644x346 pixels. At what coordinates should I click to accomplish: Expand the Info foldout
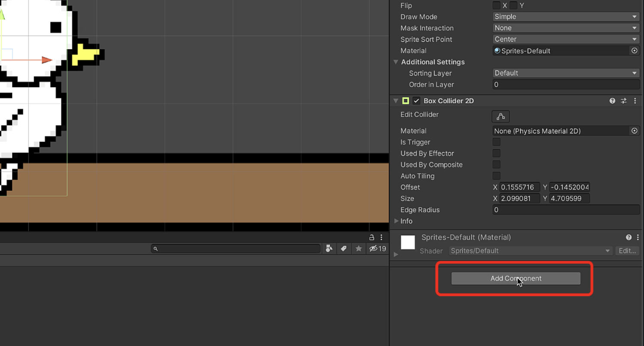pyautogui.click(x=396, y=221)
